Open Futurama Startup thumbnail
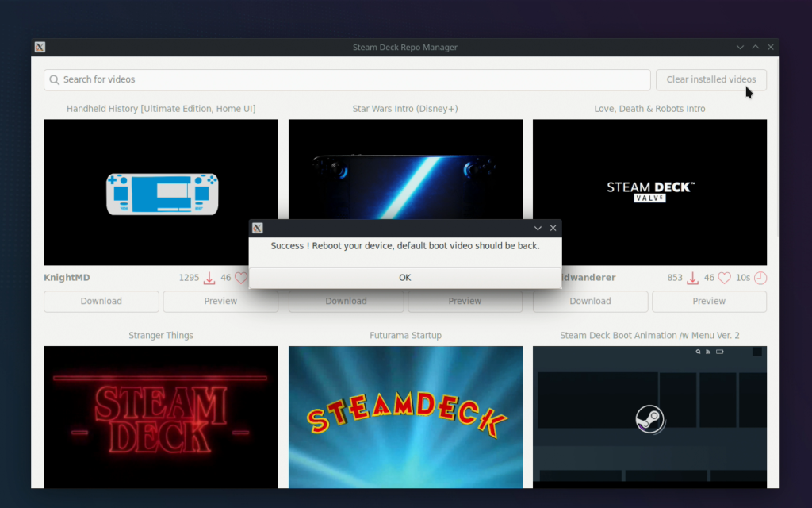 click(x=405, y=418)
